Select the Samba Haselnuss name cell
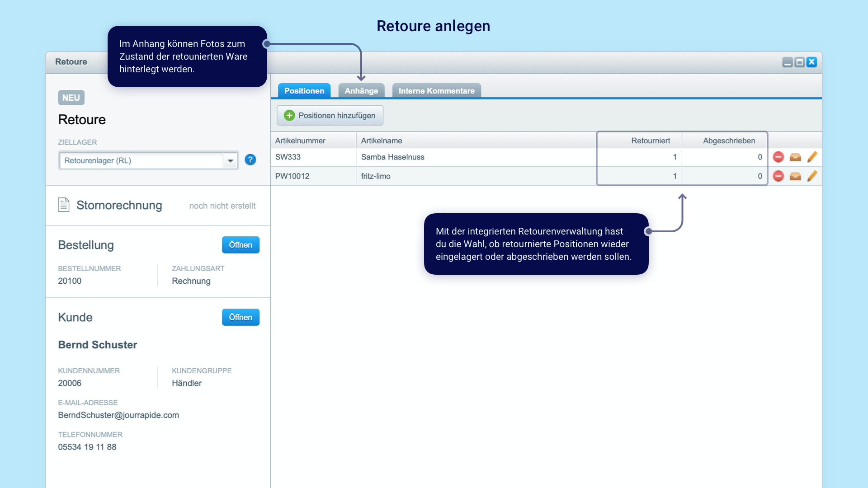This screenshot has height=488, width=868. pyautogui.click(x=476, y=157)
